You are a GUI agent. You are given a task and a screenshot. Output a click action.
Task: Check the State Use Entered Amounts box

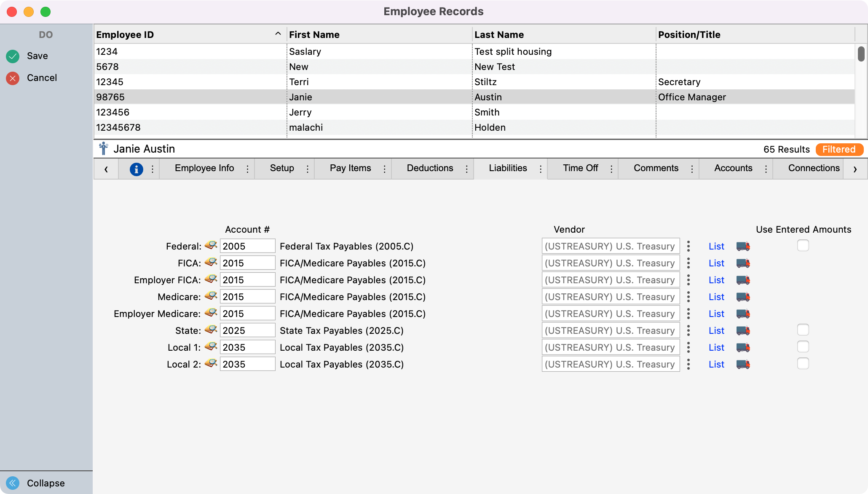pyautogui.click(x=803, y=330)
